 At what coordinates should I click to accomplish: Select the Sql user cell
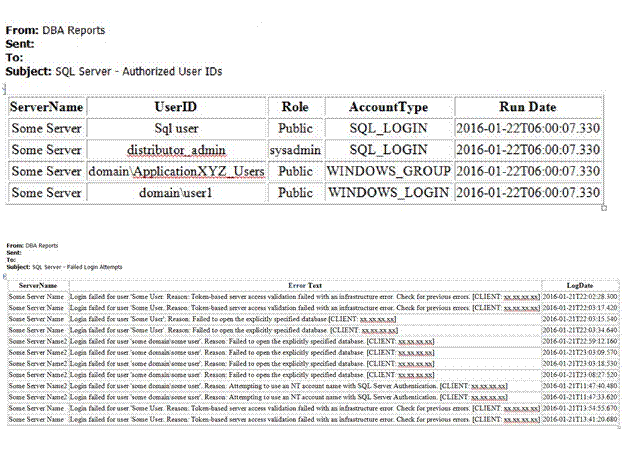point(175,128)
